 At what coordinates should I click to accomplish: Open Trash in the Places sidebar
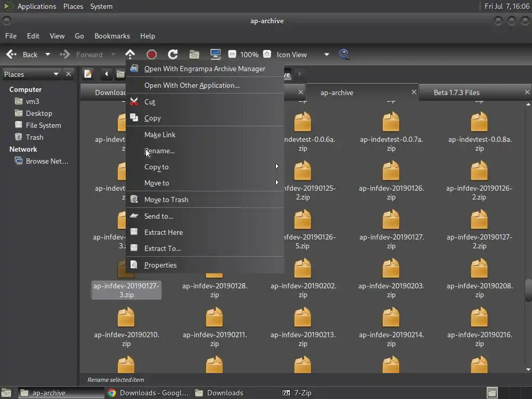point(34,137)
